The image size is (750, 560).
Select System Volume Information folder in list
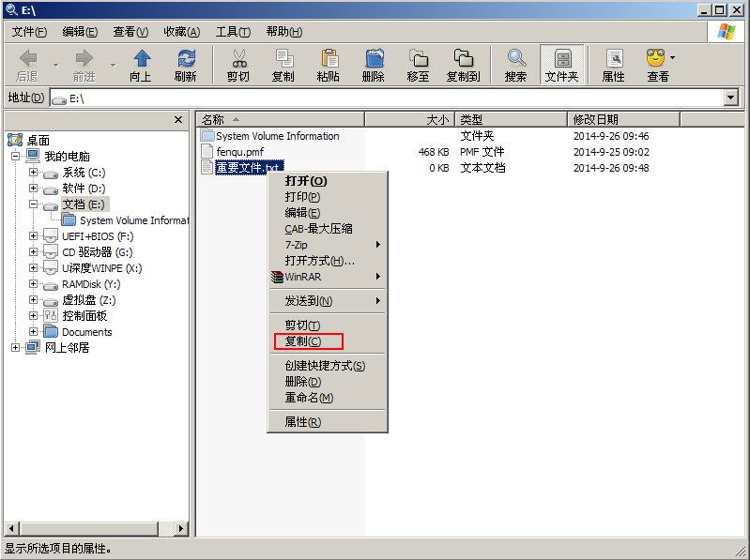coord(278,136)
